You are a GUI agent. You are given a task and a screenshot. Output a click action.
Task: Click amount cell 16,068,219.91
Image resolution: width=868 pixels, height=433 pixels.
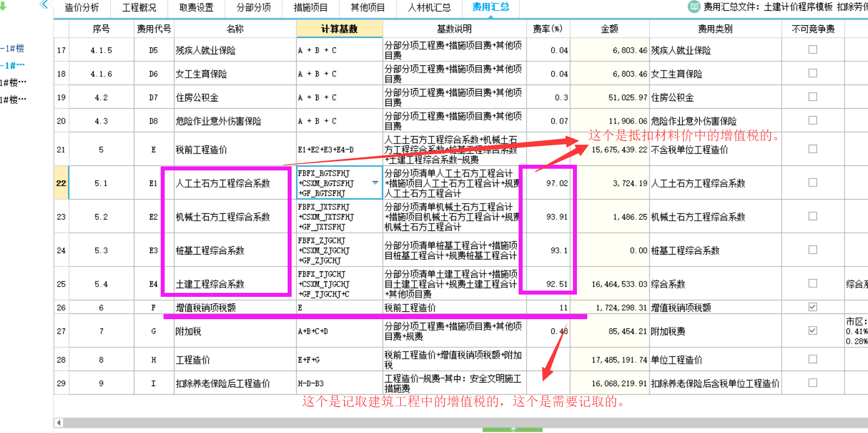click(x=610, y=383)
